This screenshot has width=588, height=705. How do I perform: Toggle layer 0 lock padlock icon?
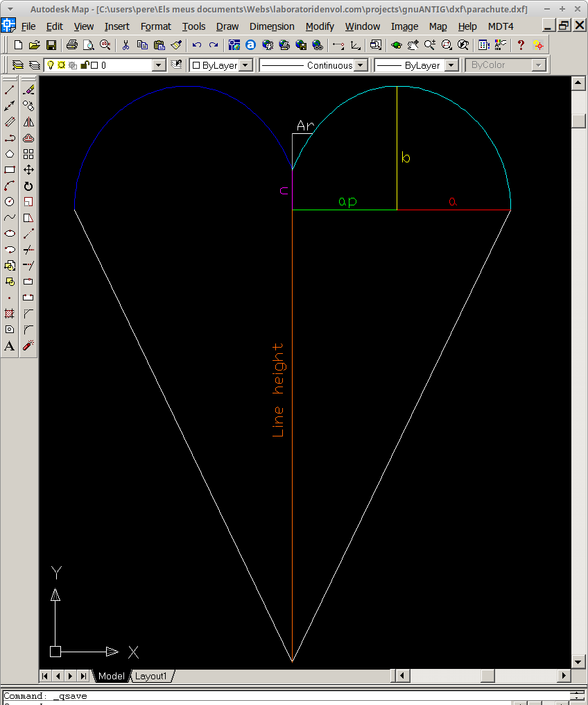(85, 65)
